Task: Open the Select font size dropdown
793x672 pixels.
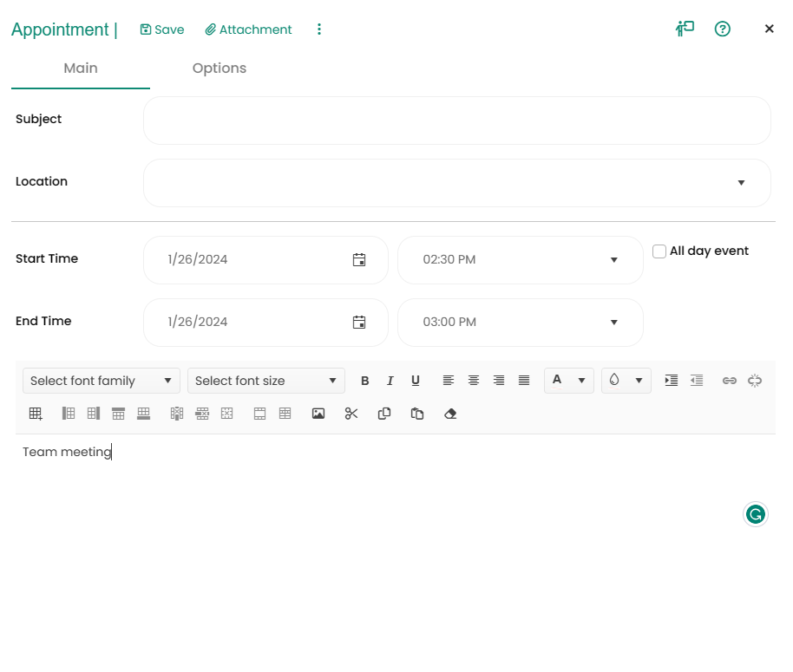Action: click(265, 381)
